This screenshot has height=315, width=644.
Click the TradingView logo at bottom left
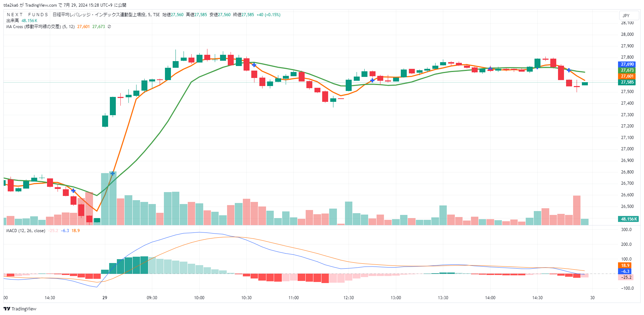20,309
